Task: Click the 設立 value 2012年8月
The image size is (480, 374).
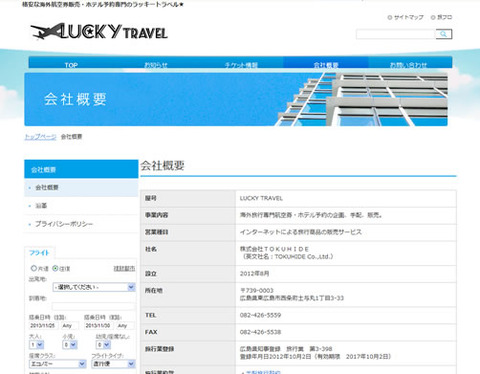Action: (x=254, y=274)
